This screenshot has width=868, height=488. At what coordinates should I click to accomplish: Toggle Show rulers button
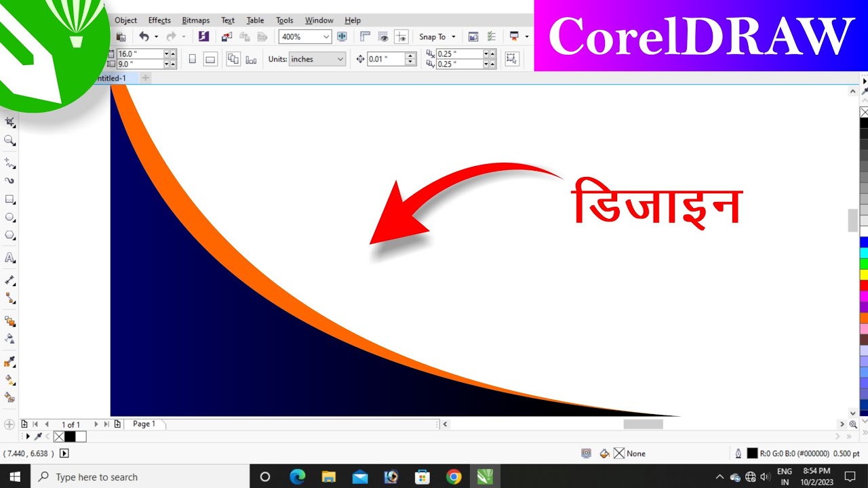pyautogui.click(x=366, y=37)
